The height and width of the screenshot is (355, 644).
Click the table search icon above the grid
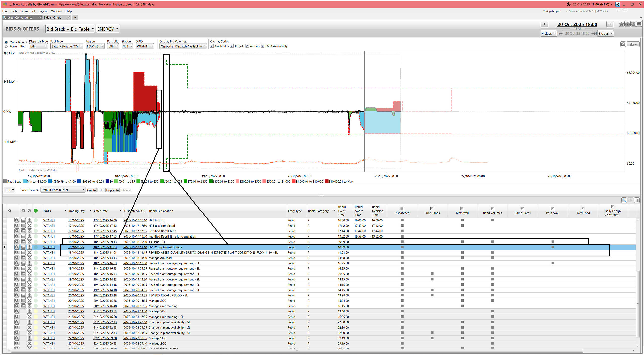(624, 200)
